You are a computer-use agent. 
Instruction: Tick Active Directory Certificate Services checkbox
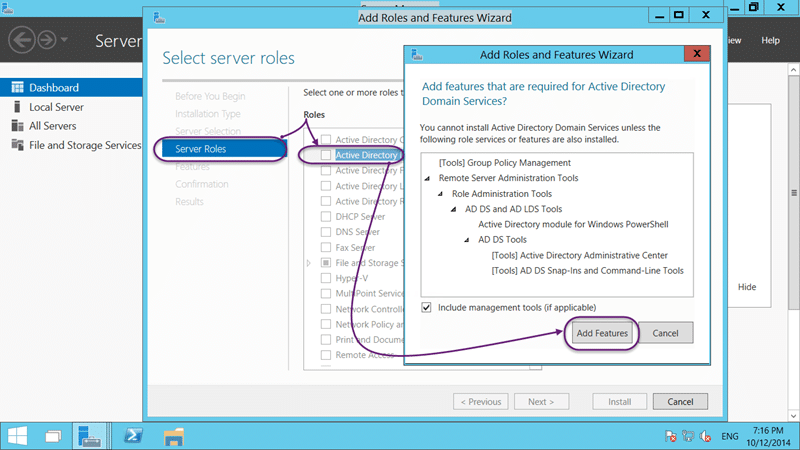[x=326, y=139]
